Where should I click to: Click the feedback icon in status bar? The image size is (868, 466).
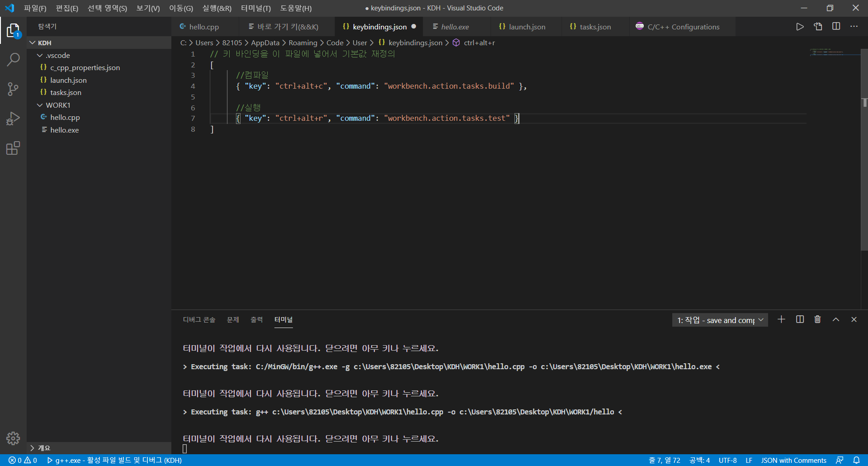(840, 460)
